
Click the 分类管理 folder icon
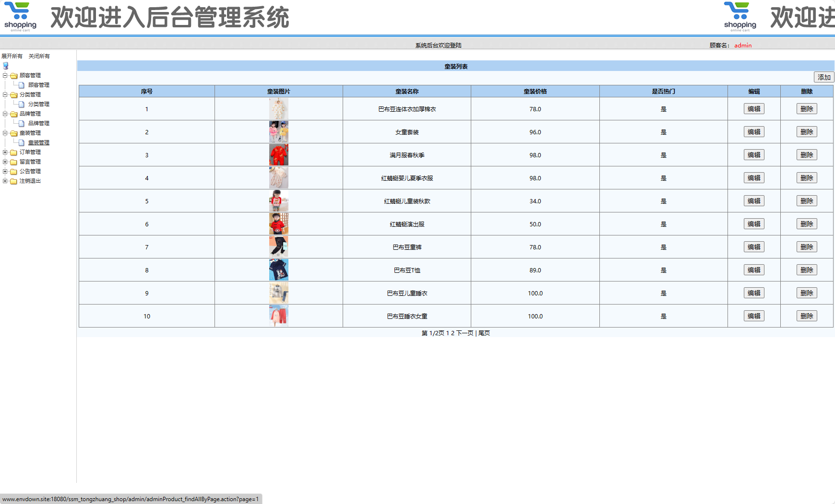tap(13, 94)
